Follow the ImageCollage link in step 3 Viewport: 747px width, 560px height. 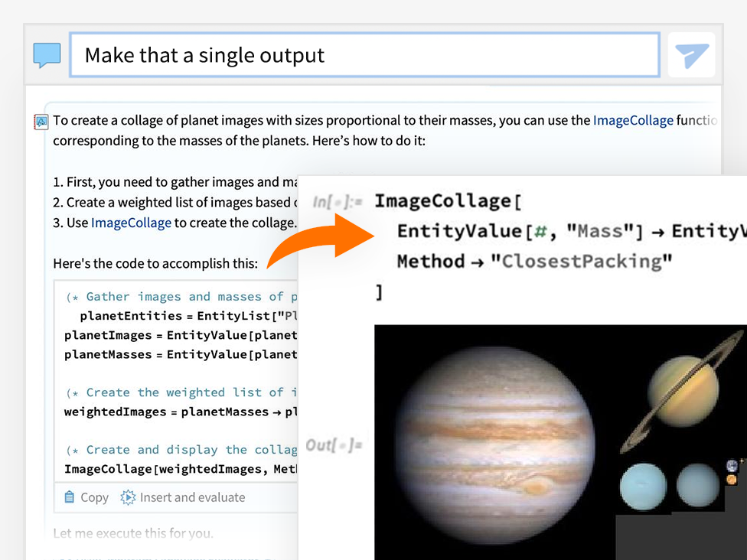pos(131,223)
